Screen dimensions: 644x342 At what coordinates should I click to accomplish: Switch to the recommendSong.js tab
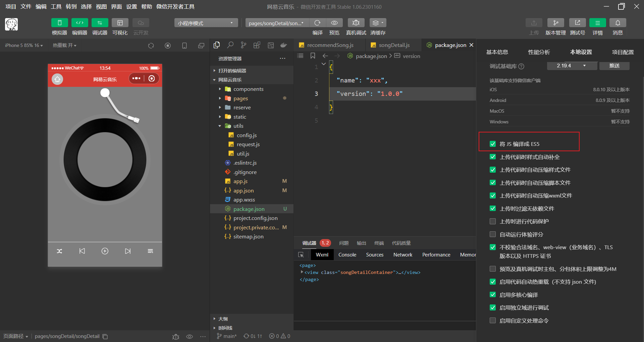[x=330, y=45]
